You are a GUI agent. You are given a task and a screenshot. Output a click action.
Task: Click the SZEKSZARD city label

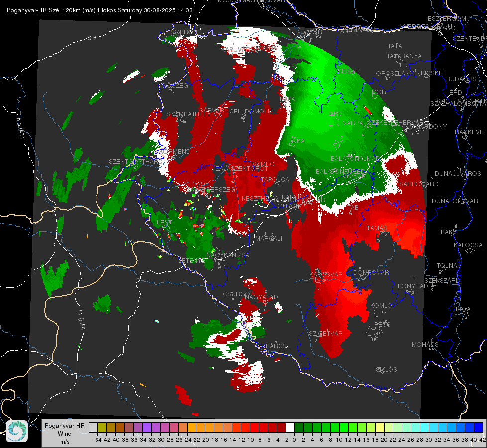(442, 281)
